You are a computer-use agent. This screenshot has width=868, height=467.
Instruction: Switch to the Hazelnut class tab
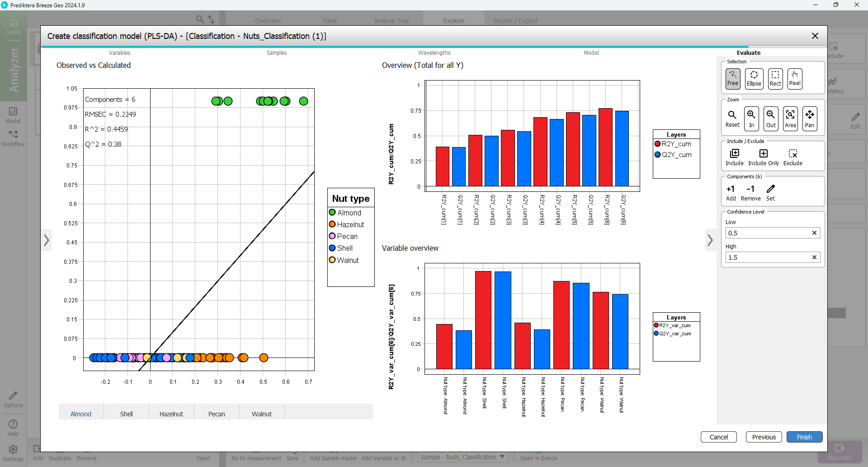point(171,414)
